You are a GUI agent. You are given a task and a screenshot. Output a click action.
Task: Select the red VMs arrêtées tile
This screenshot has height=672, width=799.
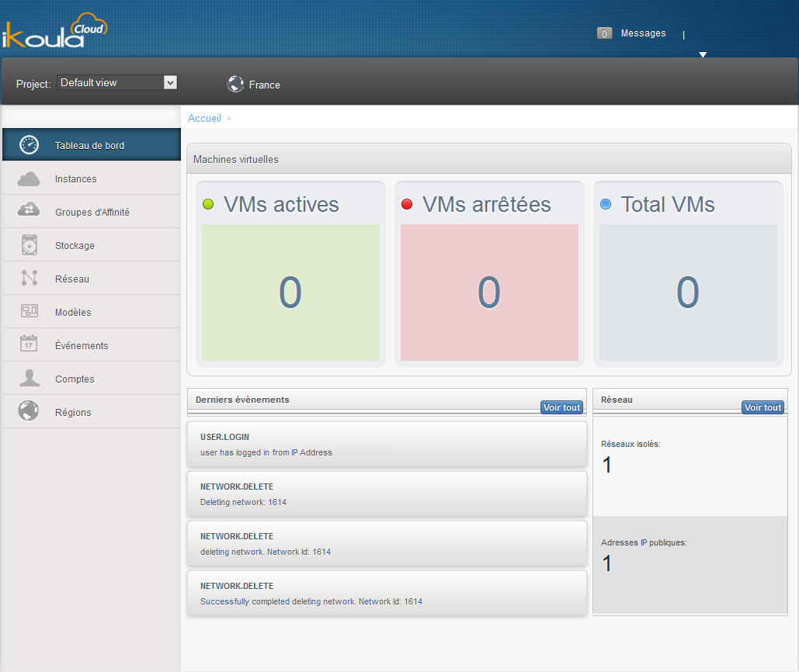(489, 293)
